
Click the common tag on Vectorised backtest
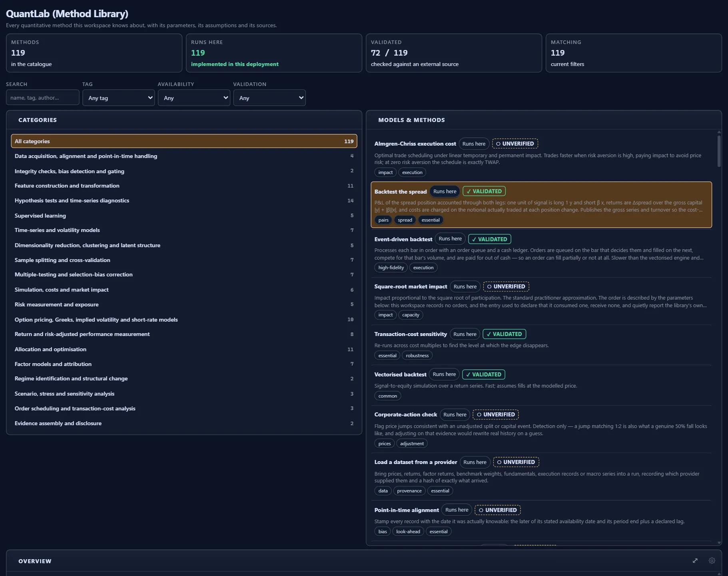388,396
